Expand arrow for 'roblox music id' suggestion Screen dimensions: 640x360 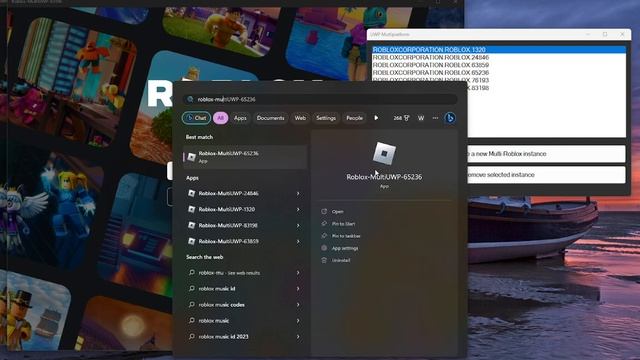pos(298,289)
